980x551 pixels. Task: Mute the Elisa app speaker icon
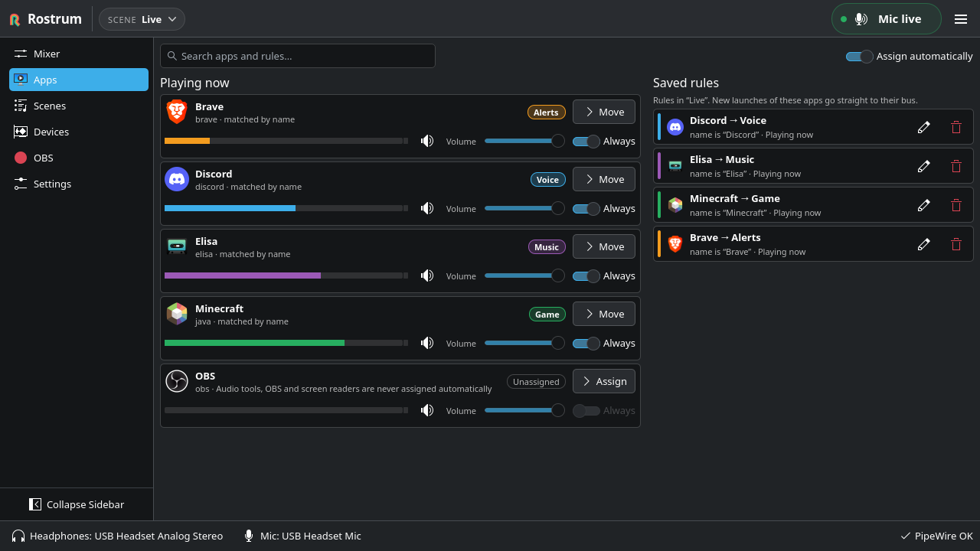pyautogui.click(x=427, y=275)
